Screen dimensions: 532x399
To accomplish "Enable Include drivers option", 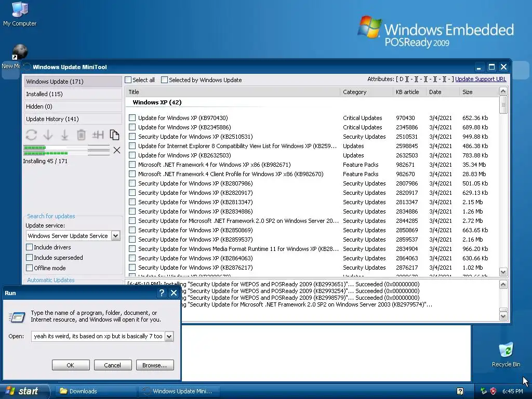I will [30, 247].
